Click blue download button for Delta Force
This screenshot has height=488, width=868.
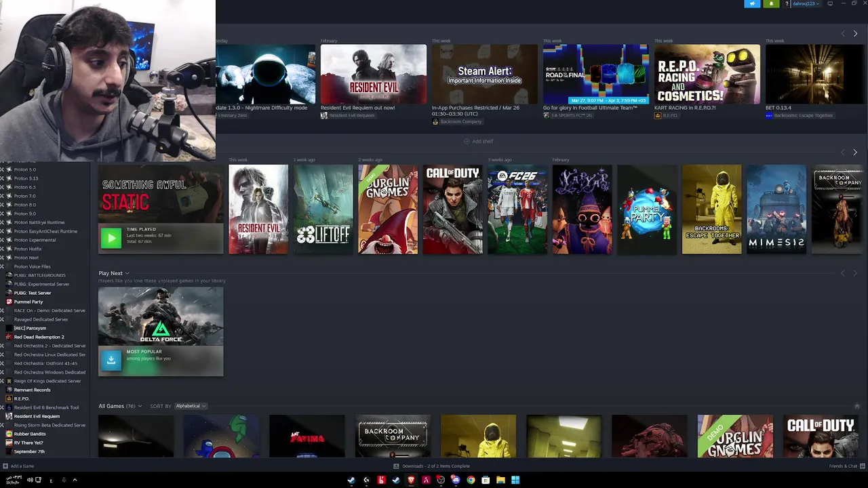pyautogui.click(x=111, y=361)
